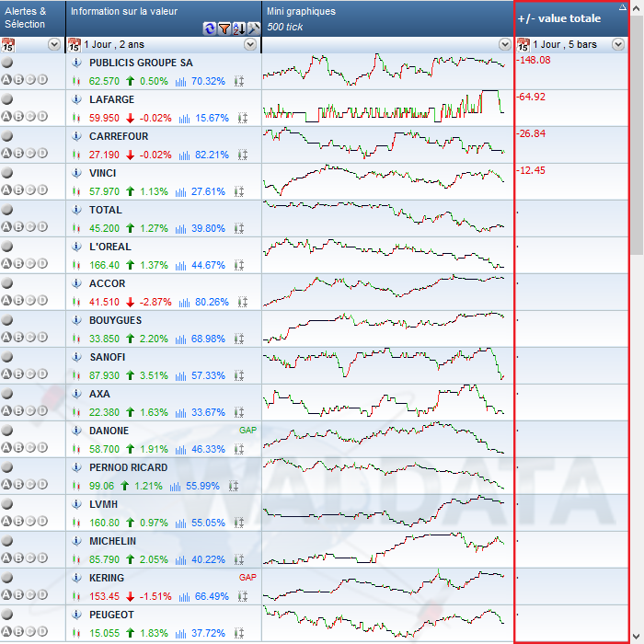Click LVMH volume percentage 55.05%
Image resolution: width=644 pixels, height=644 pixels.
point(208,523)
